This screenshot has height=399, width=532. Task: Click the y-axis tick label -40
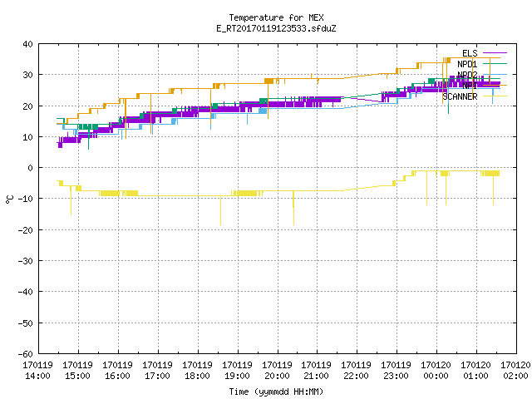26,292
